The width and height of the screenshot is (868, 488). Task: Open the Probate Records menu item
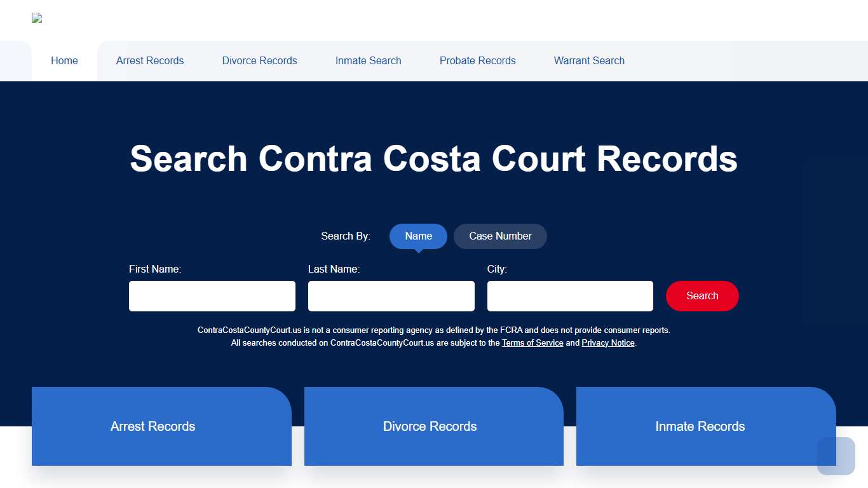477,60
